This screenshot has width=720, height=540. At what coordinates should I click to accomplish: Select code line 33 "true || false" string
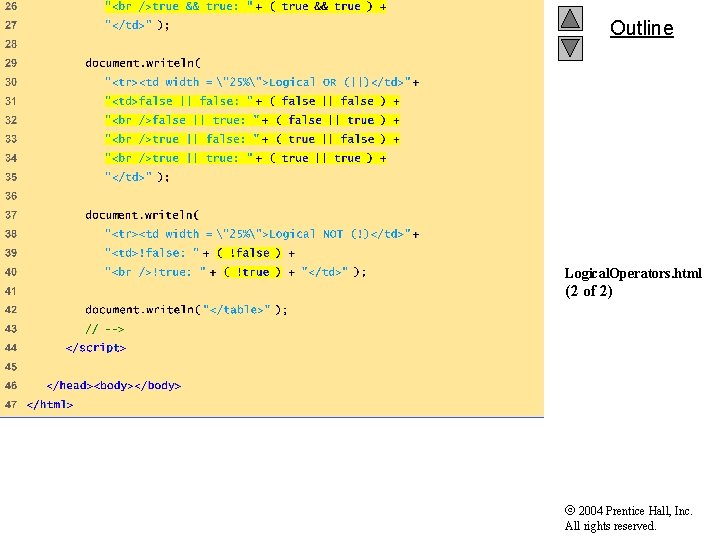pos(252,139)
